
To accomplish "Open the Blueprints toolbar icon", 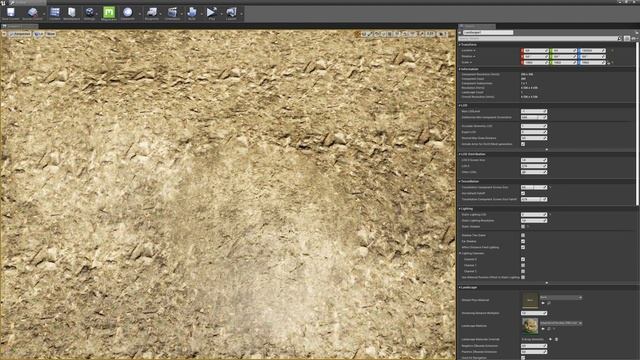I will (152, 13).
